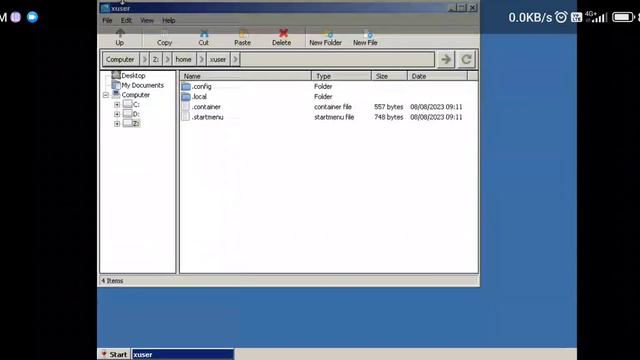Click 'container file' type cell
Image resolution: width=640 pixels, height=360 pixels.
[333, 107]
